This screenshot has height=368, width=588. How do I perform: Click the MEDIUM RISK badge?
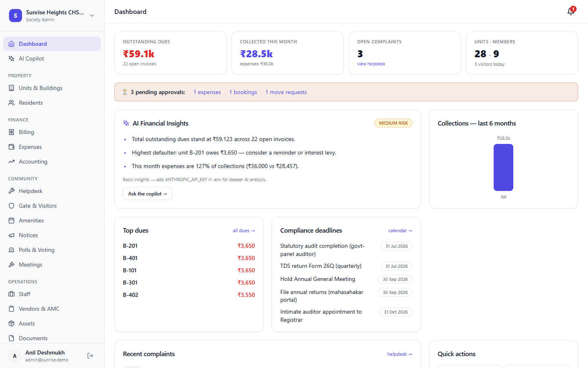tap(393, 123)
